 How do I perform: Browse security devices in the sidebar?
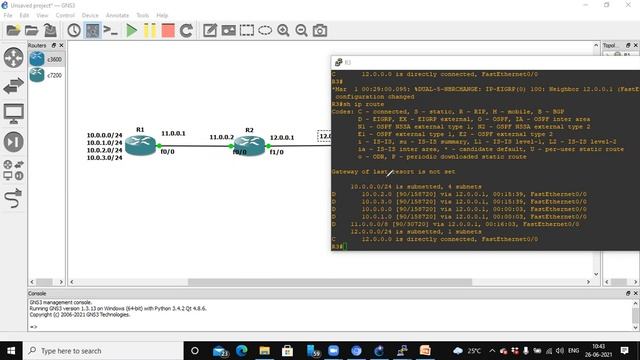[x=13, y=142]
